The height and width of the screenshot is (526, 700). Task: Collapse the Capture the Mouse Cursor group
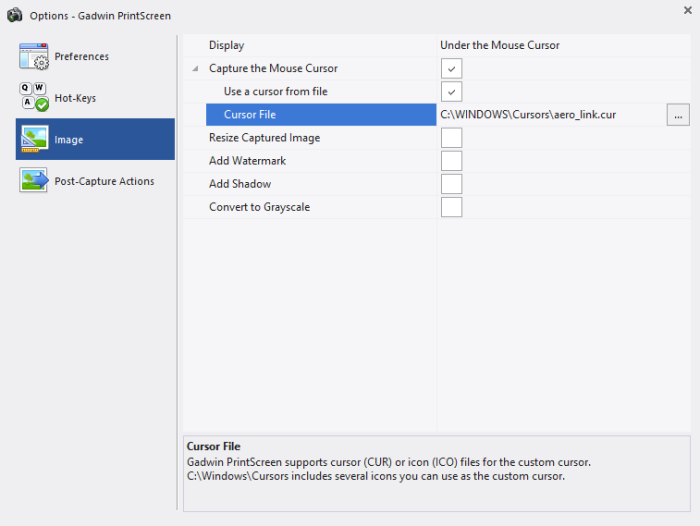click(195, 68)
